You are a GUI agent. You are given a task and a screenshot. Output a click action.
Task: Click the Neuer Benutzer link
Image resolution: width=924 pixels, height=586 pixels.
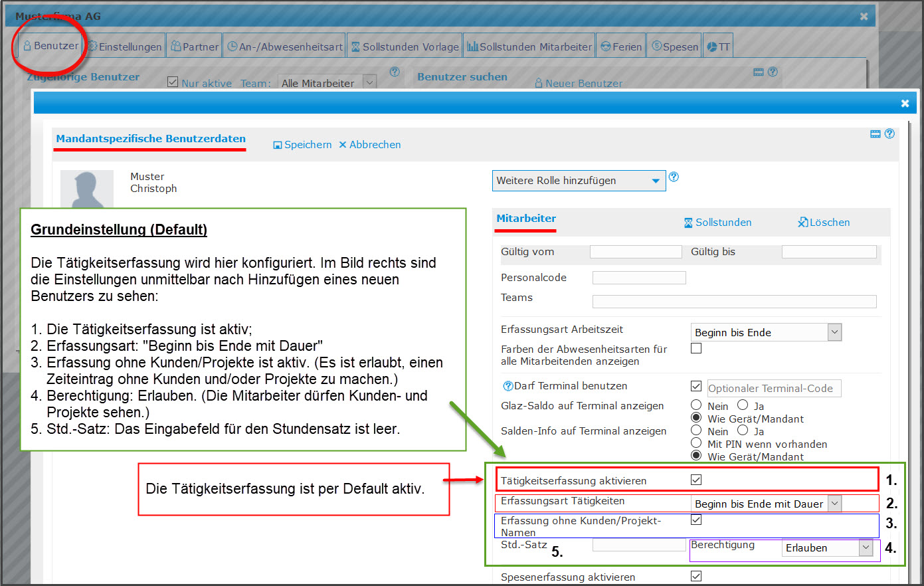pyautogui.click(x=579, y=83)
